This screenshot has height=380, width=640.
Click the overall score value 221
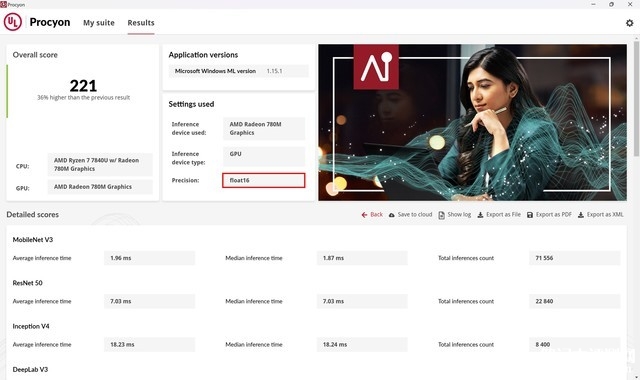(x=83, y=86)
